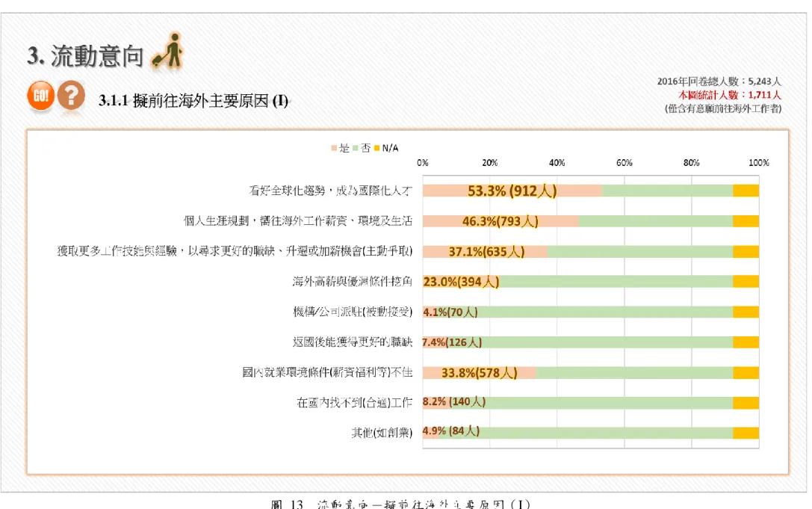The image size is (812, 509).
Task: Click the N/A legend swatch
Action: 377,148
